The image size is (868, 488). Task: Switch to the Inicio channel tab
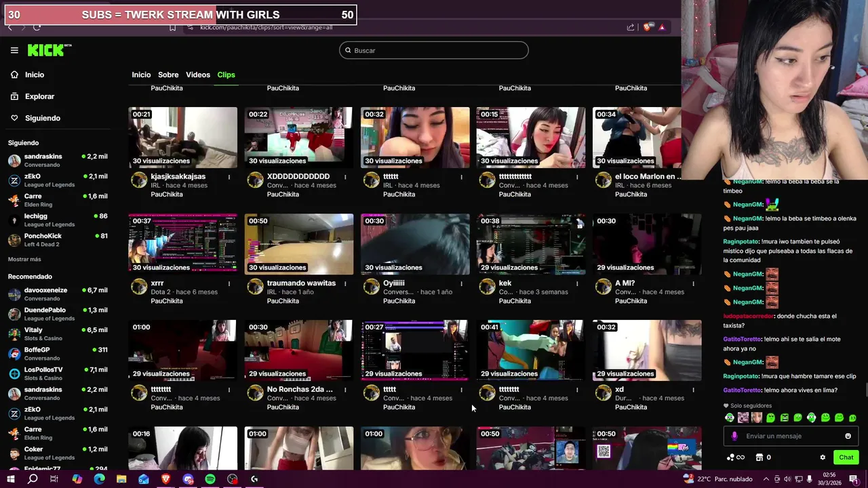[141, 75]
